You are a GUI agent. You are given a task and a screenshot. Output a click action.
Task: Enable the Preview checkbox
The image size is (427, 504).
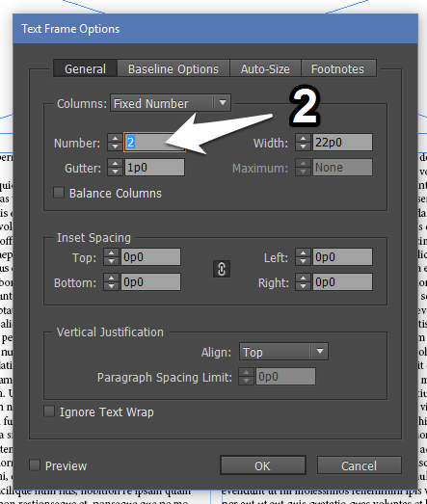35,465
